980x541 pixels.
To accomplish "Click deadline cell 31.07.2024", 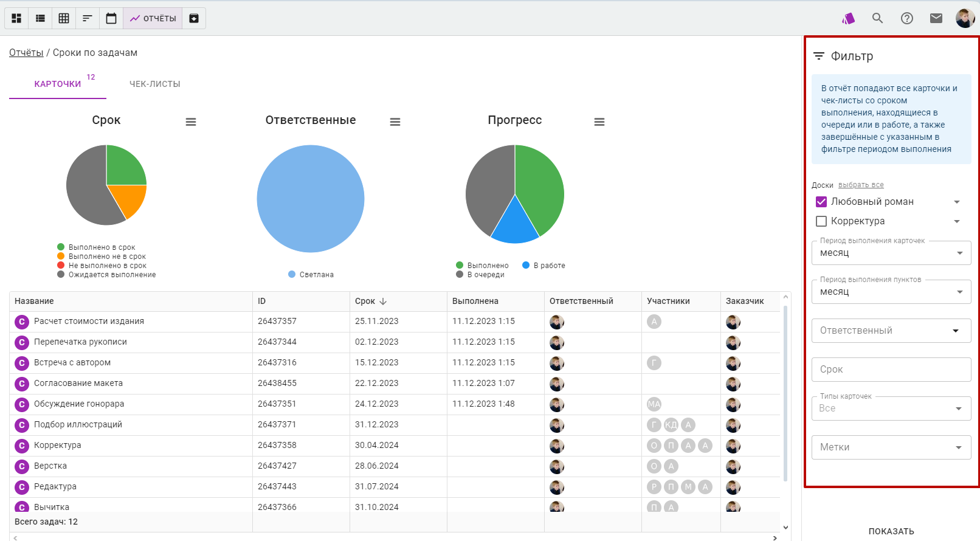I will coord(377,487).
